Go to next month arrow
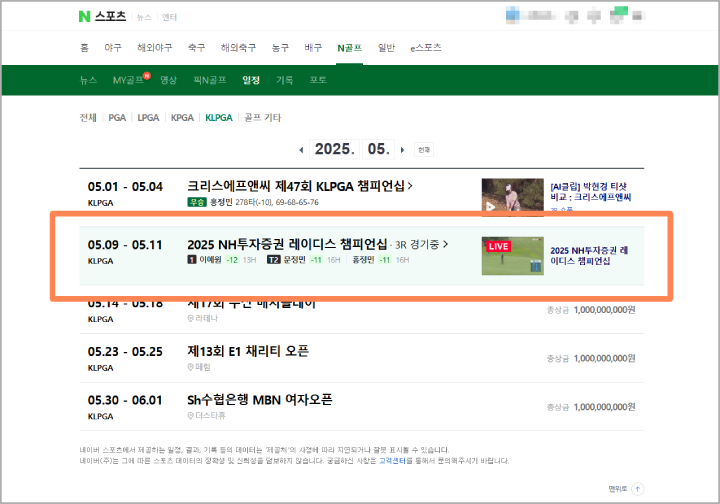 (x=403, y=150)
